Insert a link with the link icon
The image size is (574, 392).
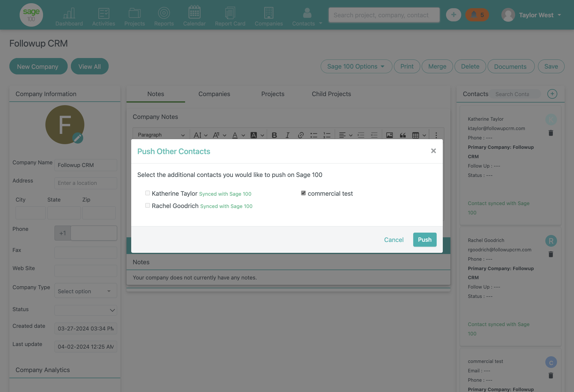[x=301, y=135]
